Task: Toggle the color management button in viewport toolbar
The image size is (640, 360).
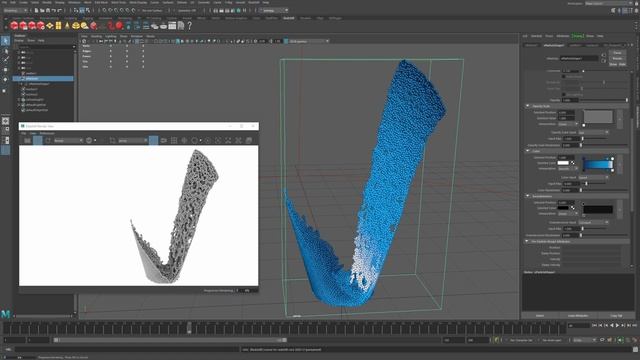Action: click(x=286, y=41)
